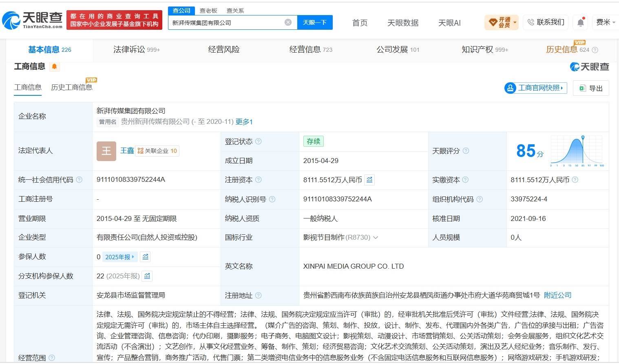Click the alert bell beside 工商信息 heading
Screen dimensions: 619x364
[x=54, y=66]
